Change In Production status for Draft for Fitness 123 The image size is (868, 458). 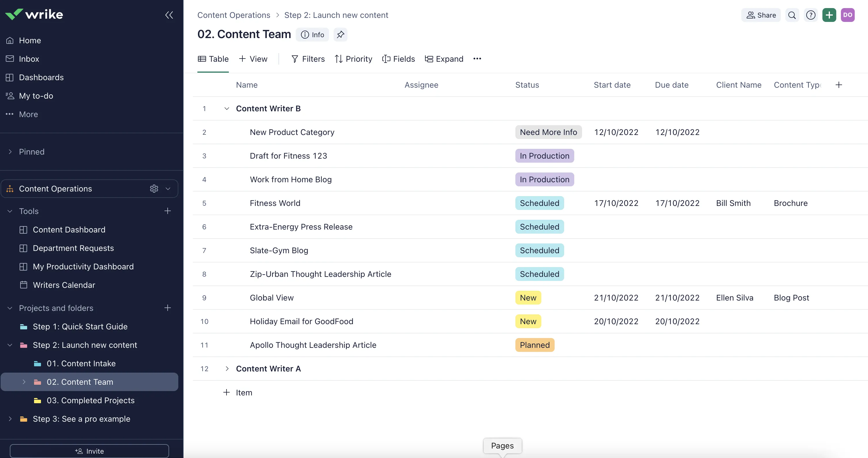click(x=545, y=156)
